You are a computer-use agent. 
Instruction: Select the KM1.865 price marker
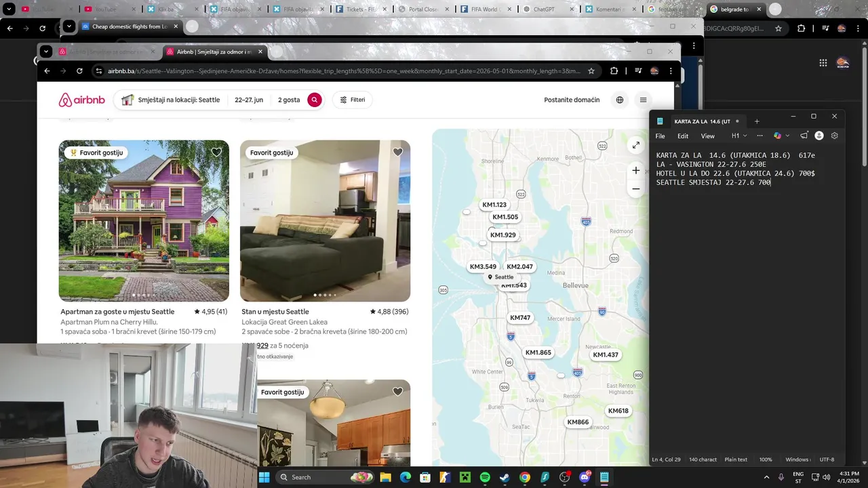pos(538,352)
